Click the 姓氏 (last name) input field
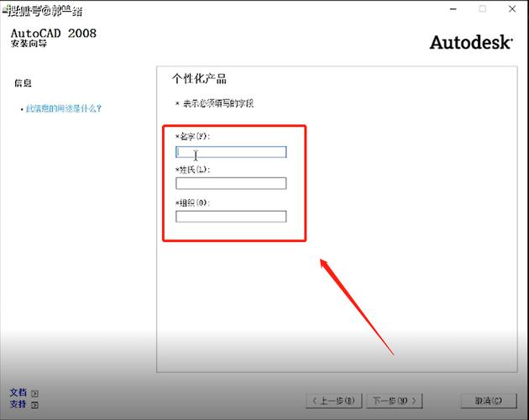 (x=231, y=183)
